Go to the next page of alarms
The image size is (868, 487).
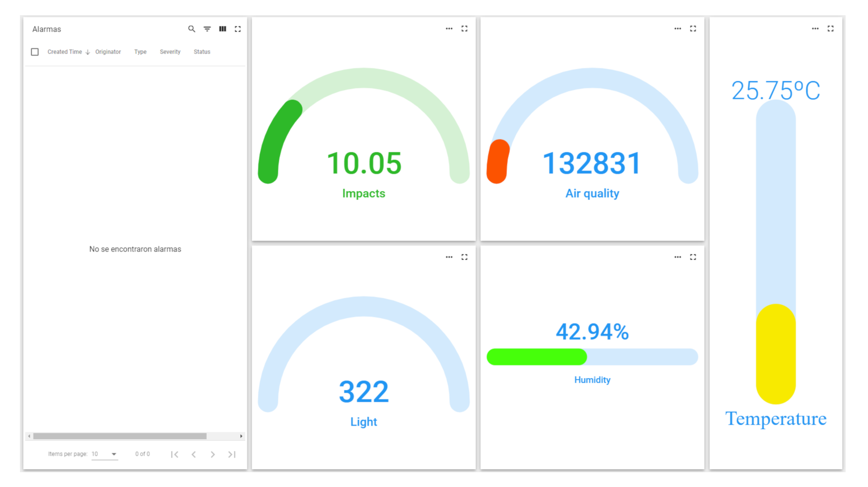tap(213, 454)
